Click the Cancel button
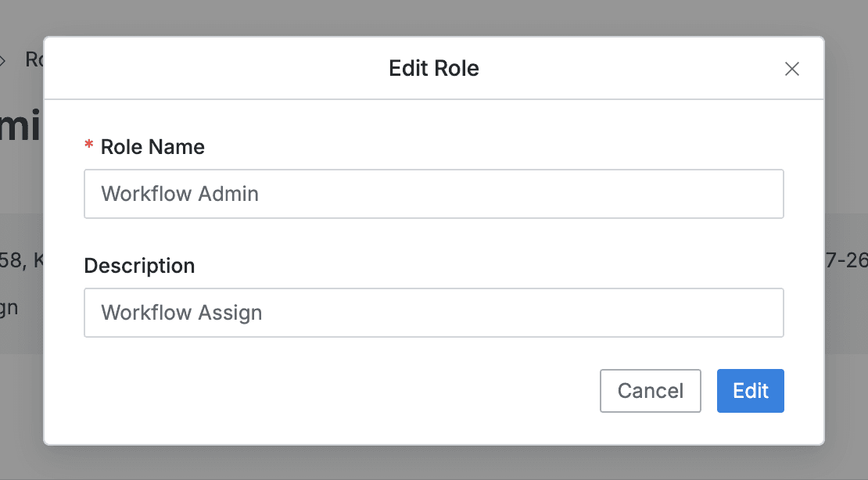The image size is (868, 480). tap(650, 391)
